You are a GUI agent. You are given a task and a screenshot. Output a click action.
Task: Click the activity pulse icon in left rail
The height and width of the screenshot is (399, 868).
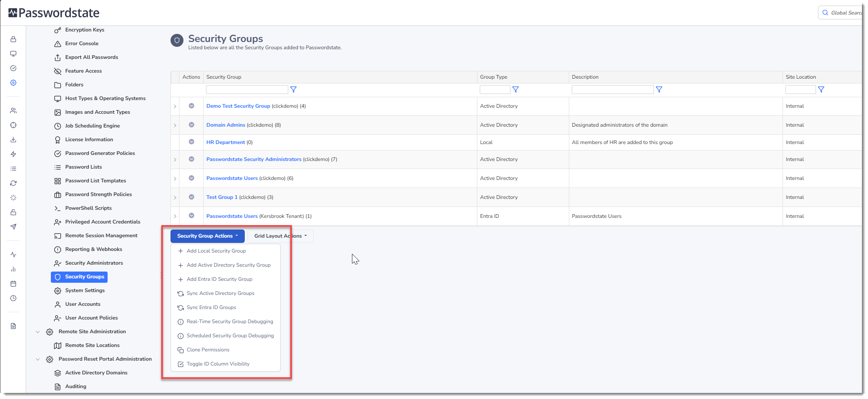(13, 255)
